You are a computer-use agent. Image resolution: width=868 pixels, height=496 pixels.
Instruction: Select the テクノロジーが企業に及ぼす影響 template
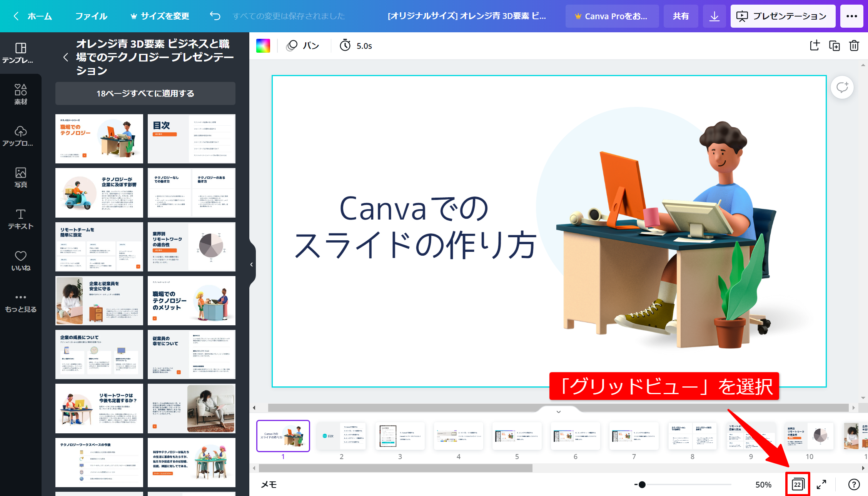pos(99,193)
